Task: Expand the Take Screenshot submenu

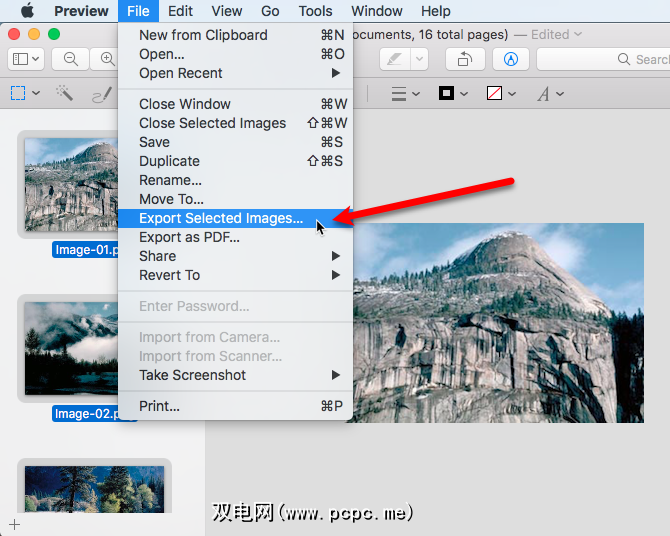Action: tap(235, 375)
